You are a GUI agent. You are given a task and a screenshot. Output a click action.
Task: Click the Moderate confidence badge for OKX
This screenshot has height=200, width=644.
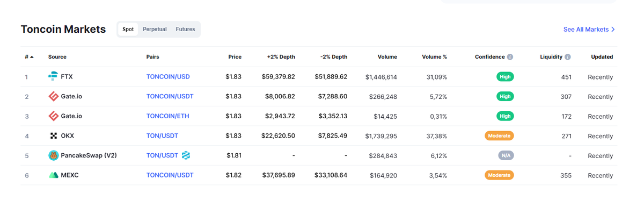[499, 135]
